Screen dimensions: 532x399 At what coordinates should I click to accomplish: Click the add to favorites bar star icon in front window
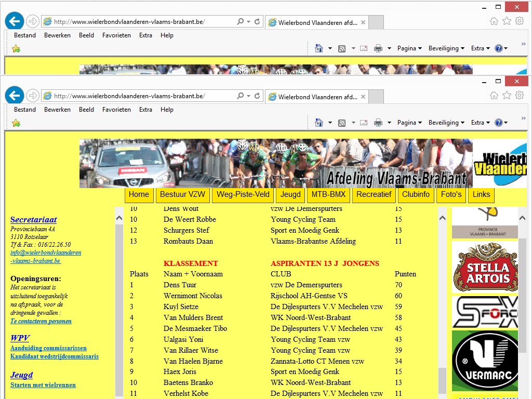tap(16, 123)
